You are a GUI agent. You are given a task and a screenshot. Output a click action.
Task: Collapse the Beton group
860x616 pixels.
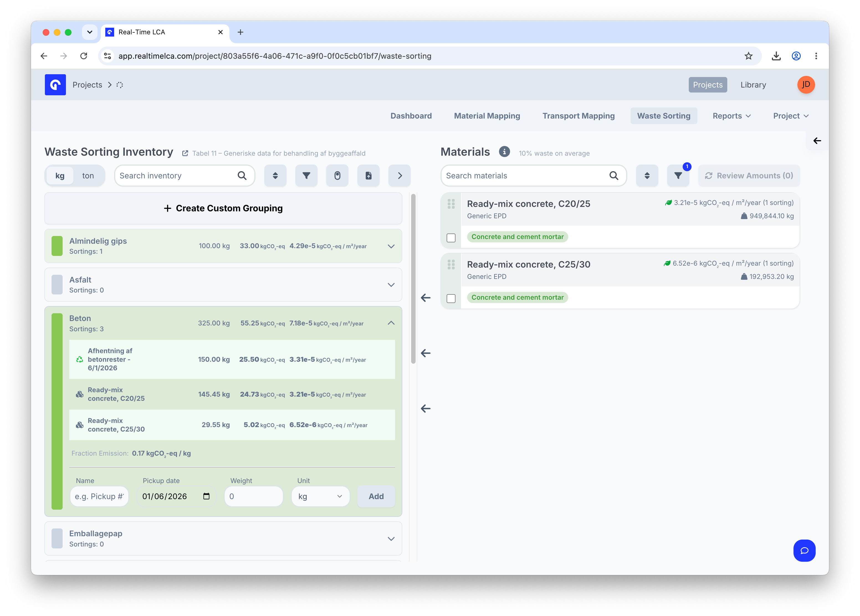(391, 323)
